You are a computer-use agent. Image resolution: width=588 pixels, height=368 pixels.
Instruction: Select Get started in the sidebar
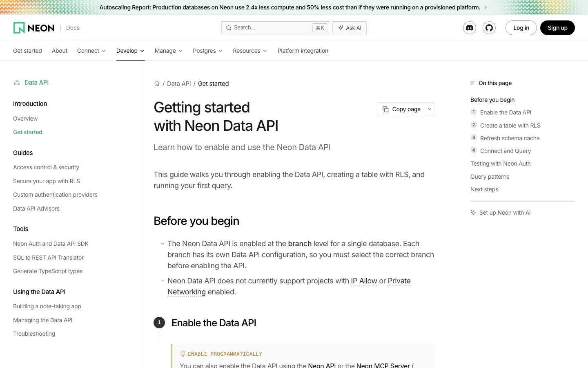28,132
